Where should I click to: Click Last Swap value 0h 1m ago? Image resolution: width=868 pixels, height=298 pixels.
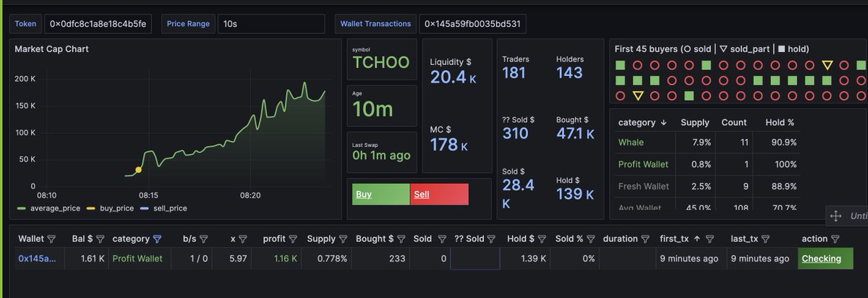click(381, 155)
